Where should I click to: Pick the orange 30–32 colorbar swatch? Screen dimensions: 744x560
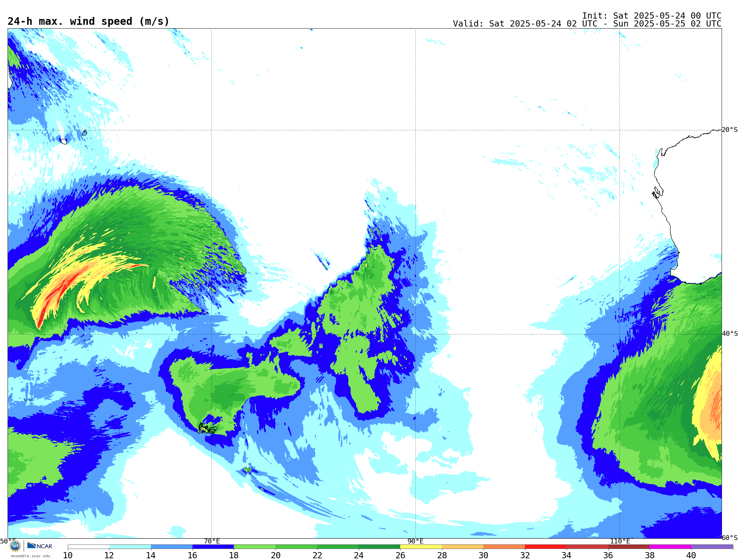pos(504,547)
